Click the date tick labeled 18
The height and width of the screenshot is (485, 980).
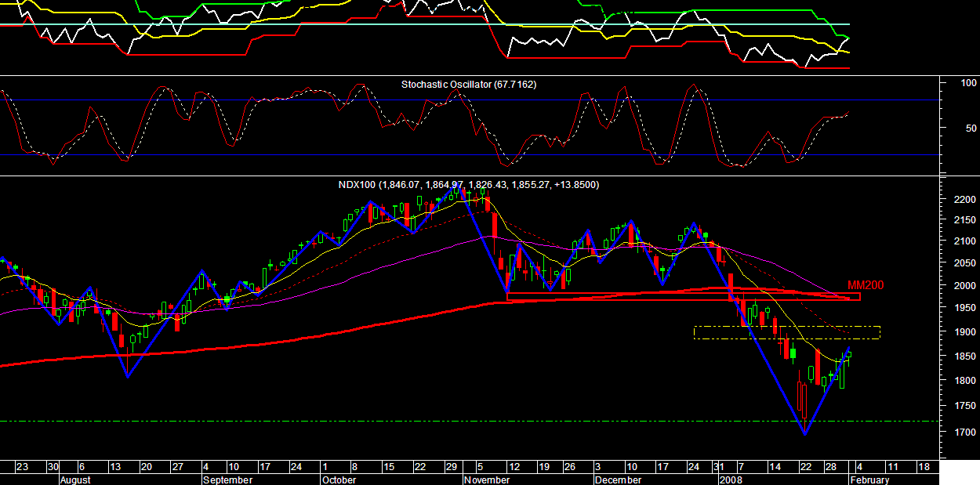[924, 467]
